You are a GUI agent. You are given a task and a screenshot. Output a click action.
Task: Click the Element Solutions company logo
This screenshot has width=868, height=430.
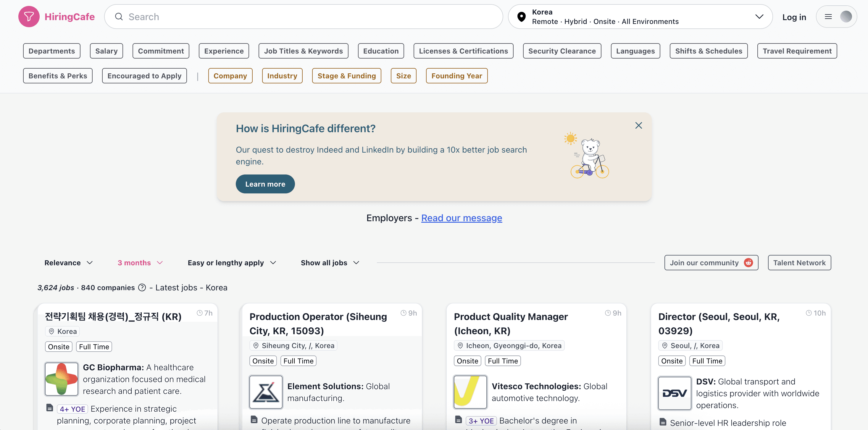click(x=266, y=392)
